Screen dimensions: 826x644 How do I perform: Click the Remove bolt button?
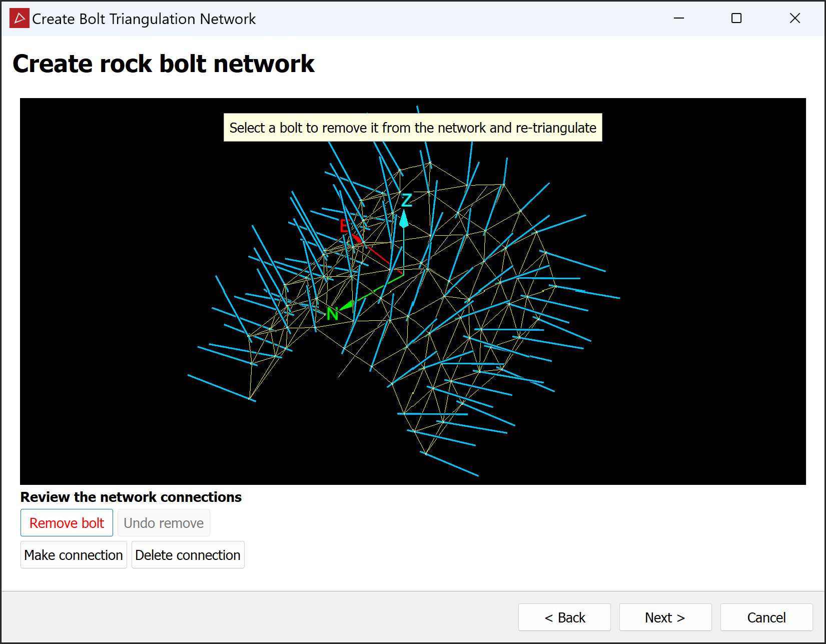point(67,523)
